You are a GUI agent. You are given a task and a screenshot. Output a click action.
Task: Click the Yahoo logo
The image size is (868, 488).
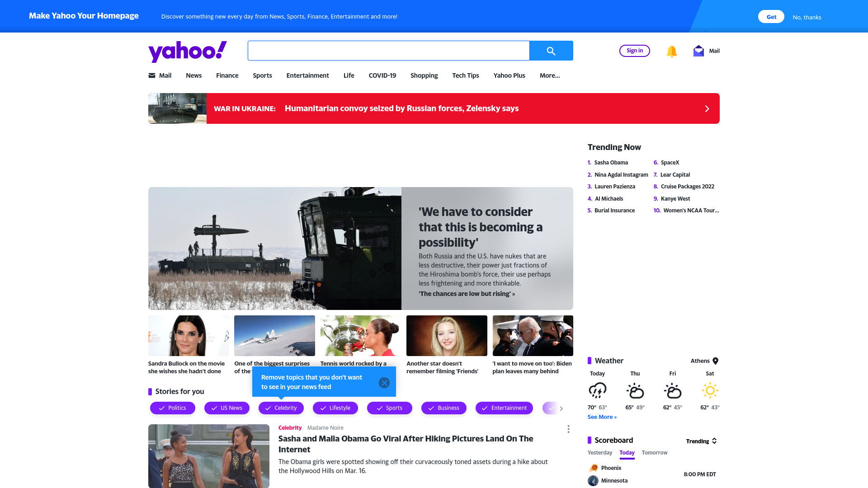click(188, 51)
